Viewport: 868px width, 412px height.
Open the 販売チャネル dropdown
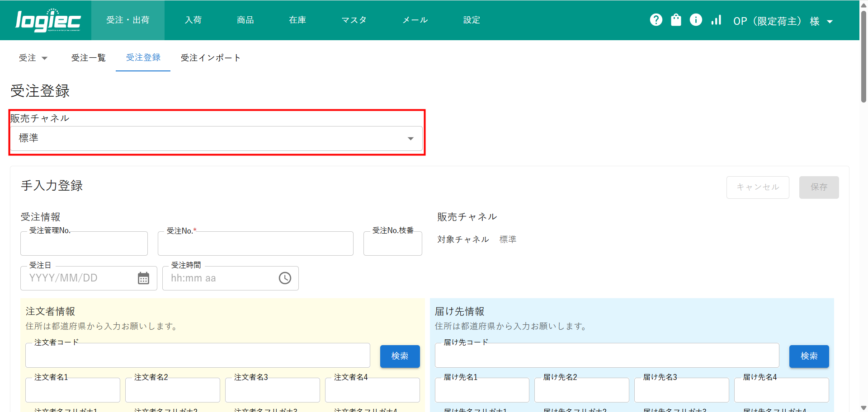pyautogui.click(x=217, y=138)
